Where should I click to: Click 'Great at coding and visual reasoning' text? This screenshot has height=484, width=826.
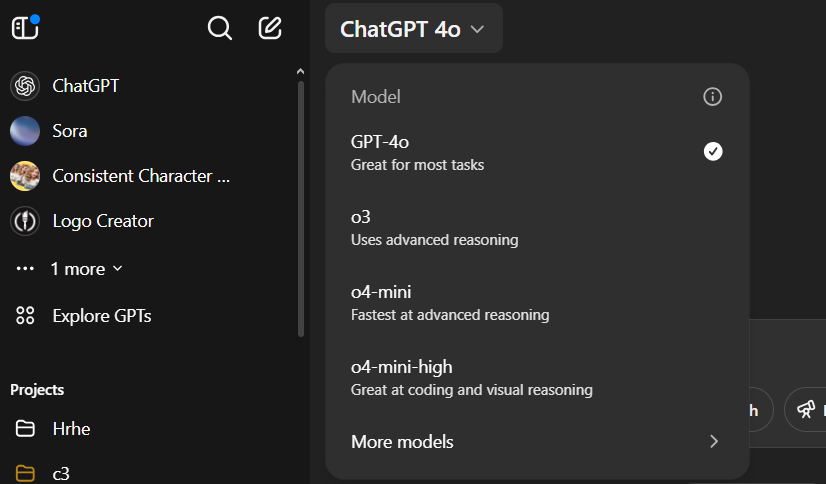tap(471, 390)
